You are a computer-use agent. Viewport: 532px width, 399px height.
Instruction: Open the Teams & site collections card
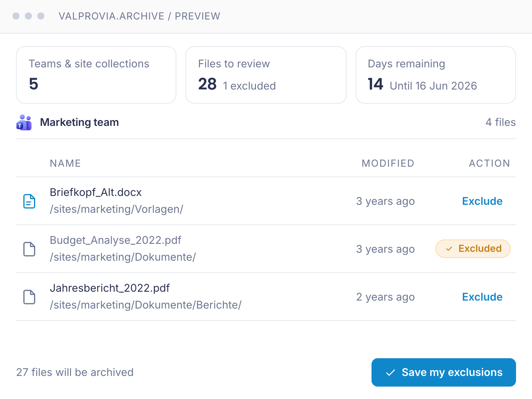[x=96, y=75]
